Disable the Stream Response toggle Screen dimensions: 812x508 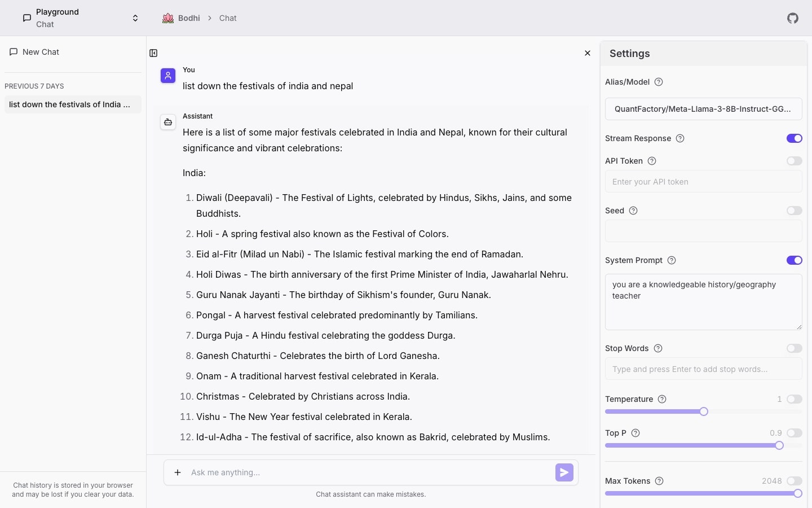click(x=795, y=138)
